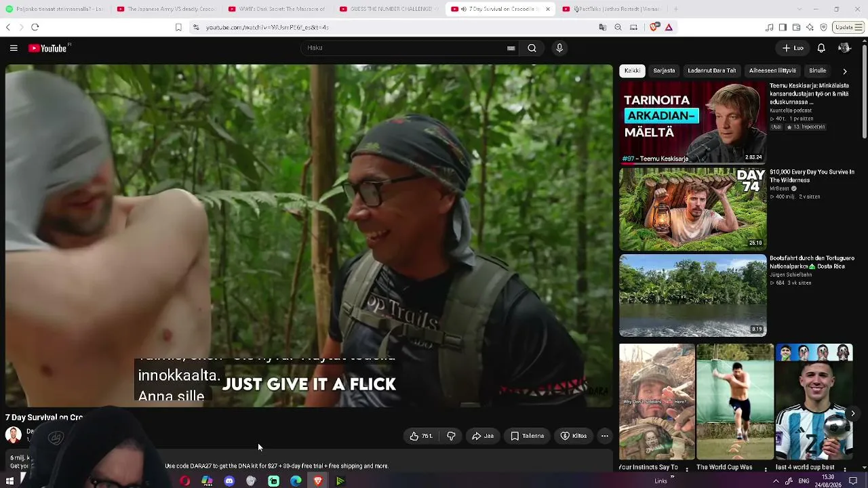
Task: Open options for 'Your Instincts Say To' Short
Action: coord(687,468)
